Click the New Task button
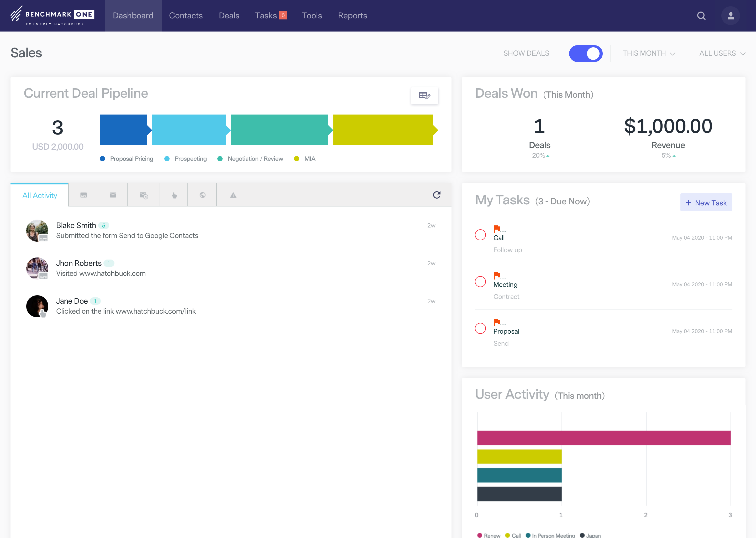 click(706, 202)
